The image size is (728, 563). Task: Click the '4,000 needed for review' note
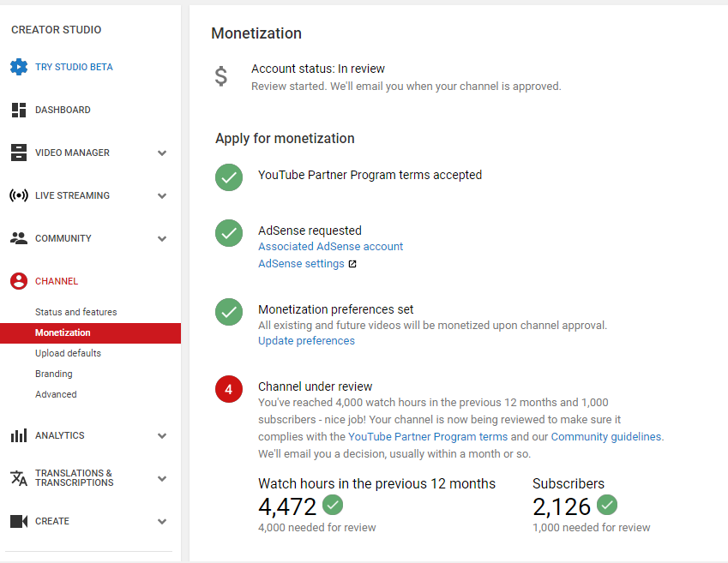(x=317, y=528)
